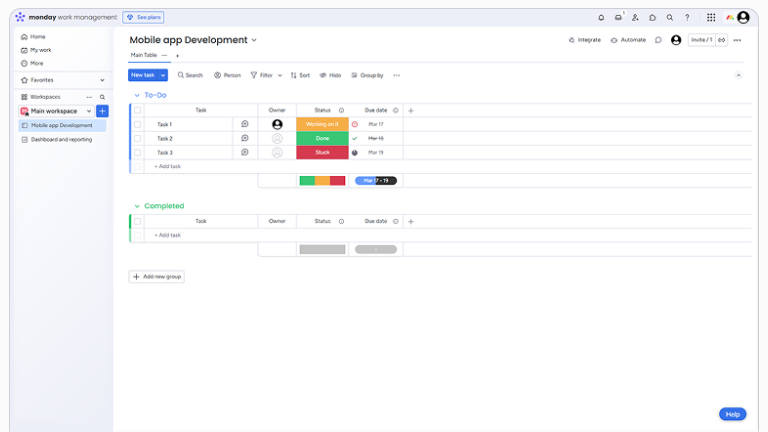Click the empty owner avatar for Task 2
The width and height of the screenshot is (768, 432).
(x=277, y=139)
